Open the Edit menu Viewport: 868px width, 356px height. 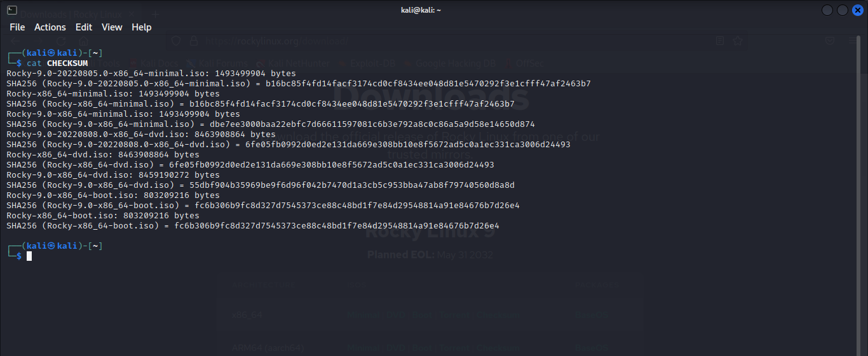(x=84, y=27)
